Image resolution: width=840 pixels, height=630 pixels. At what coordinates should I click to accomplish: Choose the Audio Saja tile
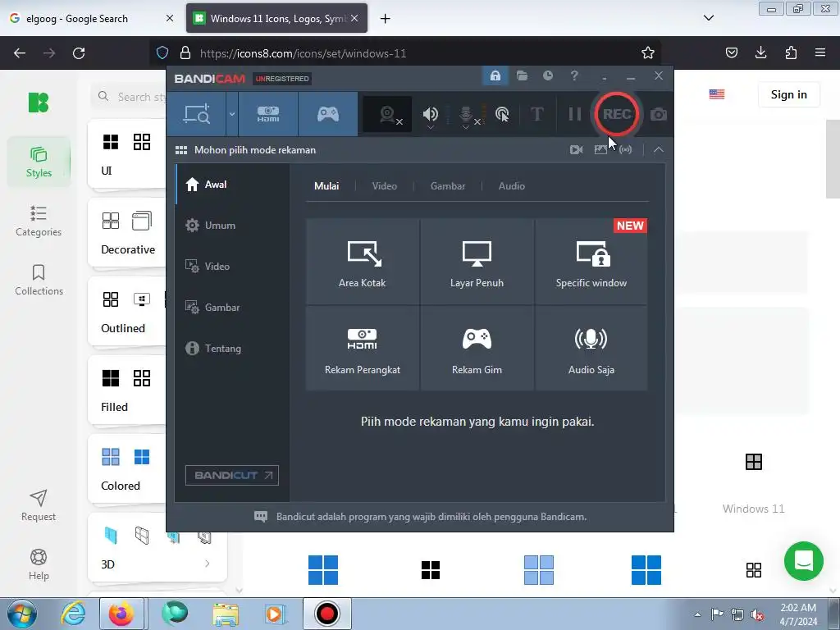(591, 349)
